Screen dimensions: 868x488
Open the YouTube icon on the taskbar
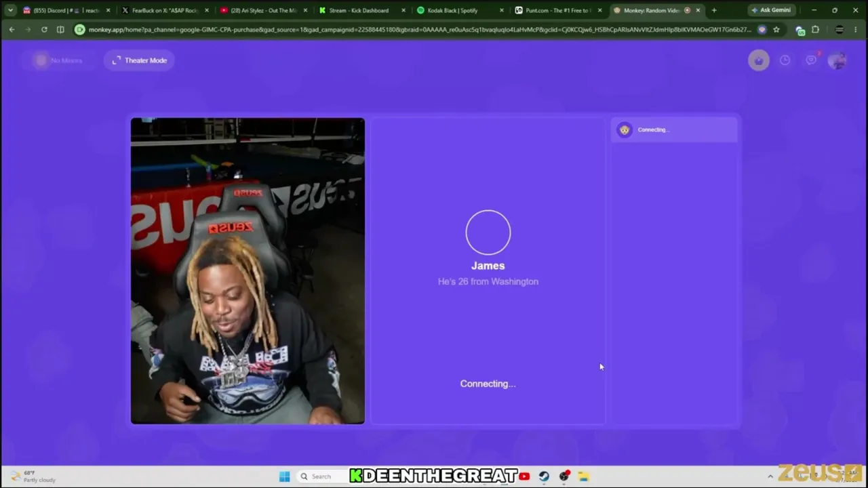(524, 476)
